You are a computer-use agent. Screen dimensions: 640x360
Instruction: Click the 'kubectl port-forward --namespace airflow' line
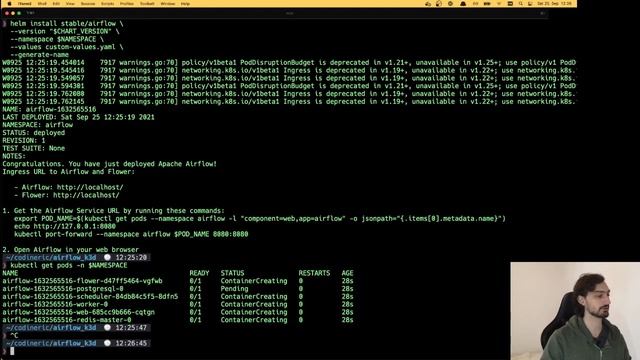pyautogui.click(x=131, y=234)
